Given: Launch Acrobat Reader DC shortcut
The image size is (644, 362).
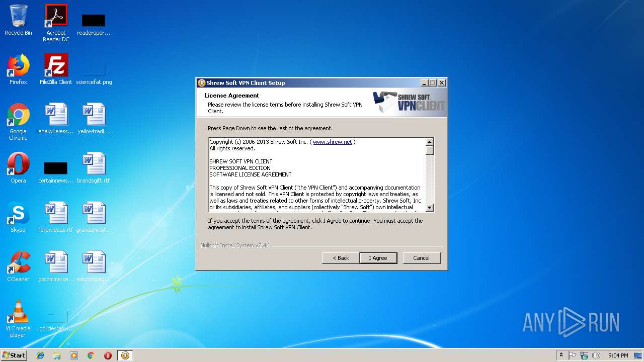Looking at the screenshot, I should click(x=56, y=23).
